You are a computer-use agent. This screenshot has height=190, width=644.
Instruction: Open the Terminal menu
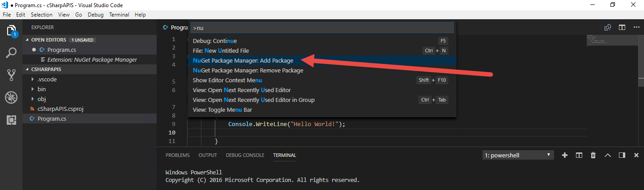coord(119,15)
